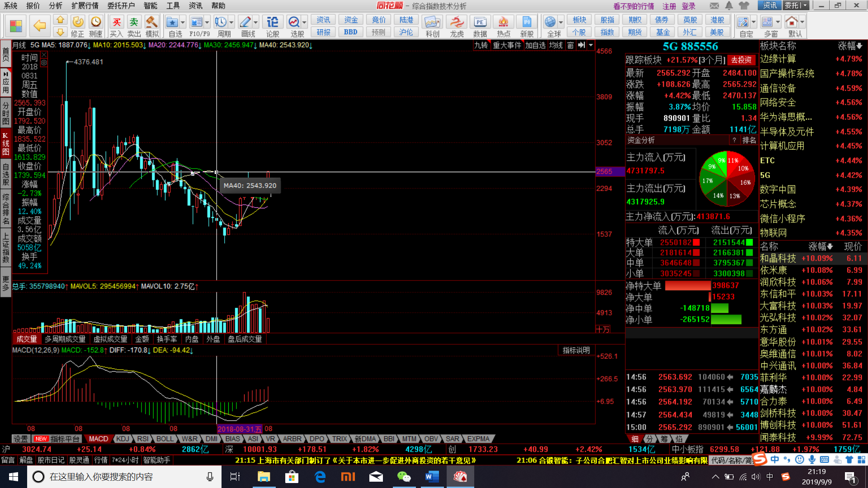Click the red 买入 buy icon
Image resolution: width=868 pixels, height=488 pixels.
[x=117, y=26]
